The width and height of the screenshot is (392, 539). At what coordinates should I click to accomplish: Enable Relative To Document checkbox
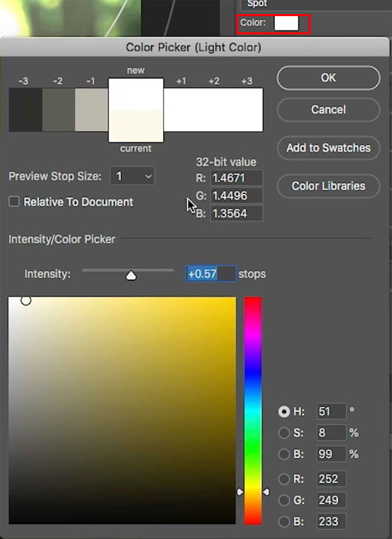[x=14, y=201]
